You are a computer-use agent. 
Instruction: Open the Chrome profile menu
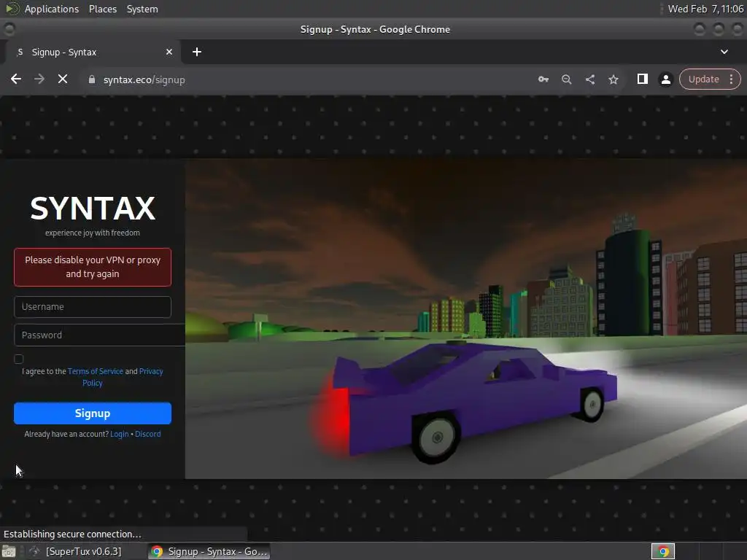click(x=665, y=79)
